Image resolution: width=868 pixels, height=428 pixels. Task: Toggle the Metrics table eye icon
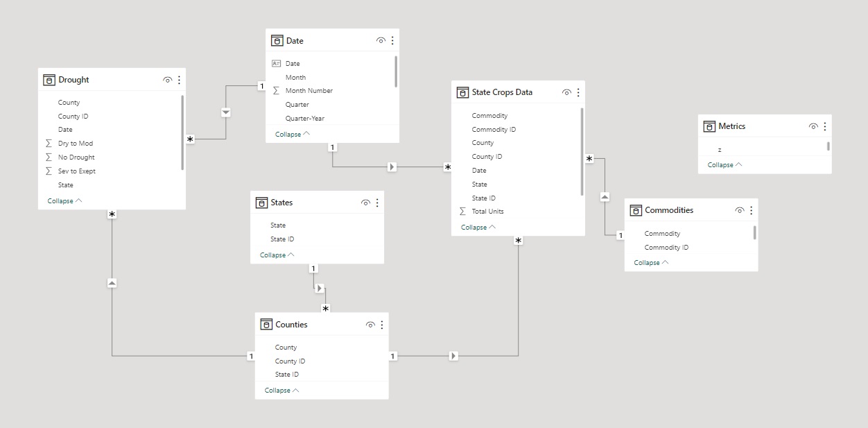813,126
